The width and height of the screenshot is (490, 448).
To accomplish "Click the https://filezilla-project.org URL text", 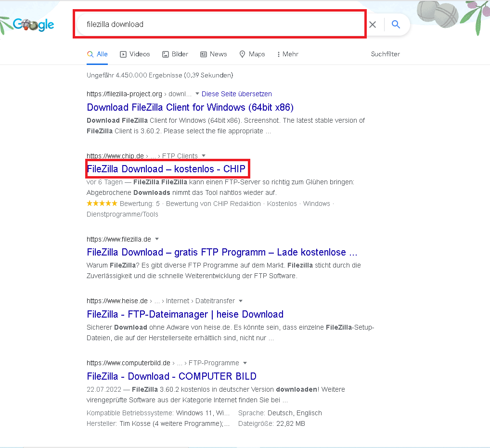I will pyautogui.click(x=124, y=94).
